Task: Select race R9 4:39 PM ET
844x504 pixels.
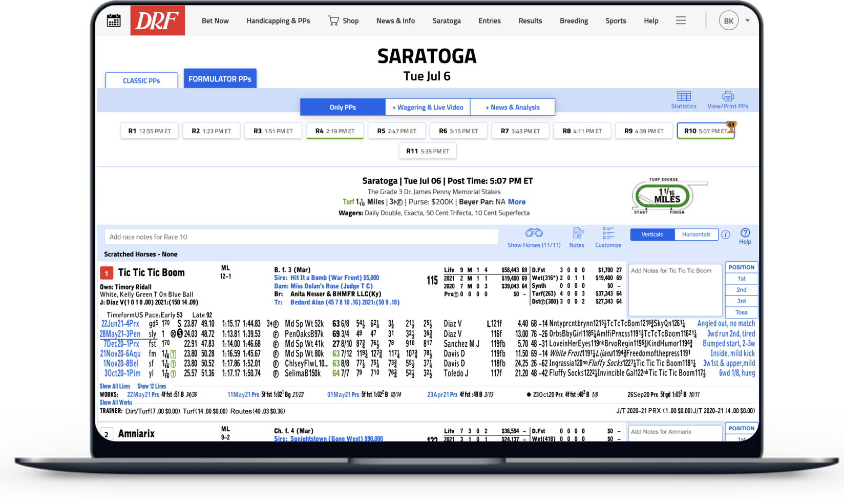Action: (x=644, y=131)
